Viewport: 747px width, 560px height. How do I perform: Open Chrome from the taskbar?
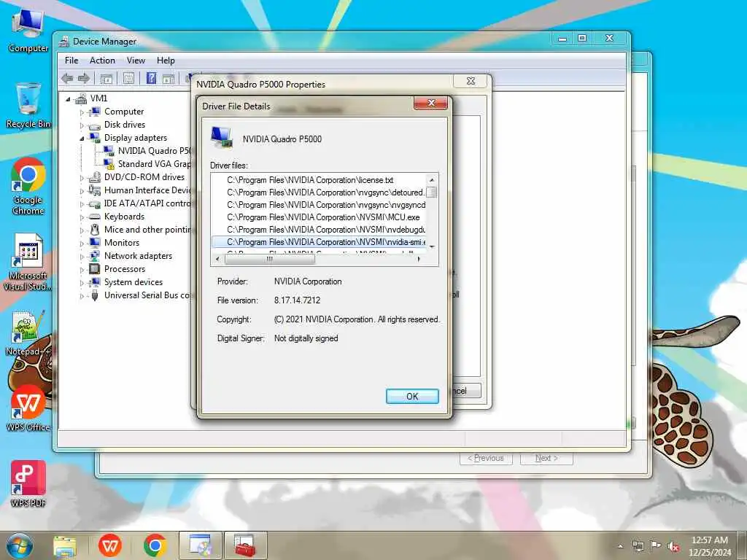pos(155,545)
